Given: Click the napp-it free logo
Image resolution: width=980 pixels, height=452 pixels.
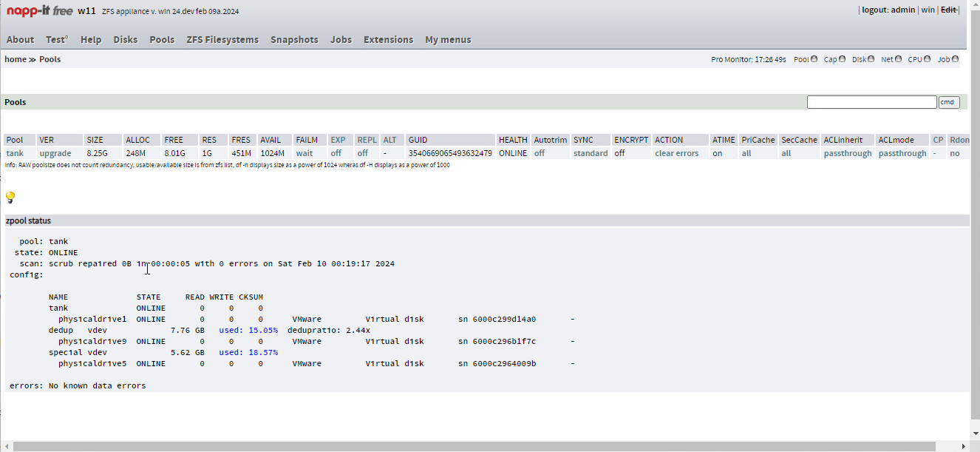Looking at the screenshot, I should 40,11.
